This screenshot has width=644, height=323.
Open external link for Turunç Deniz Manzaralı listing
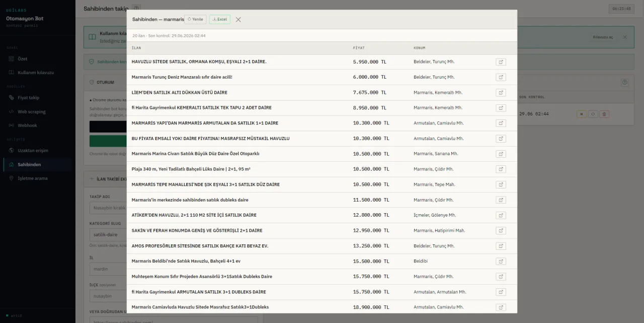[501, 77]
